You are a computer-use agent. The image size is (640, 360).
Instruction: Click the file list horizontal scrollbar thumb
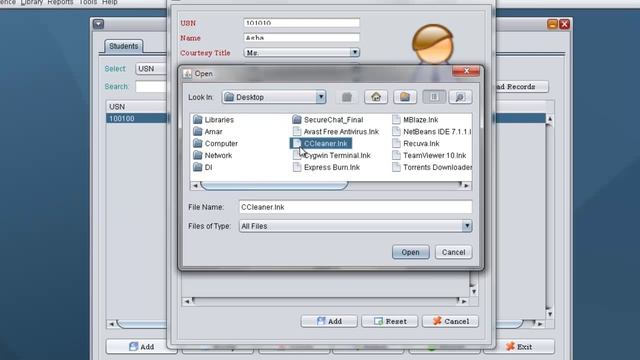274,186
